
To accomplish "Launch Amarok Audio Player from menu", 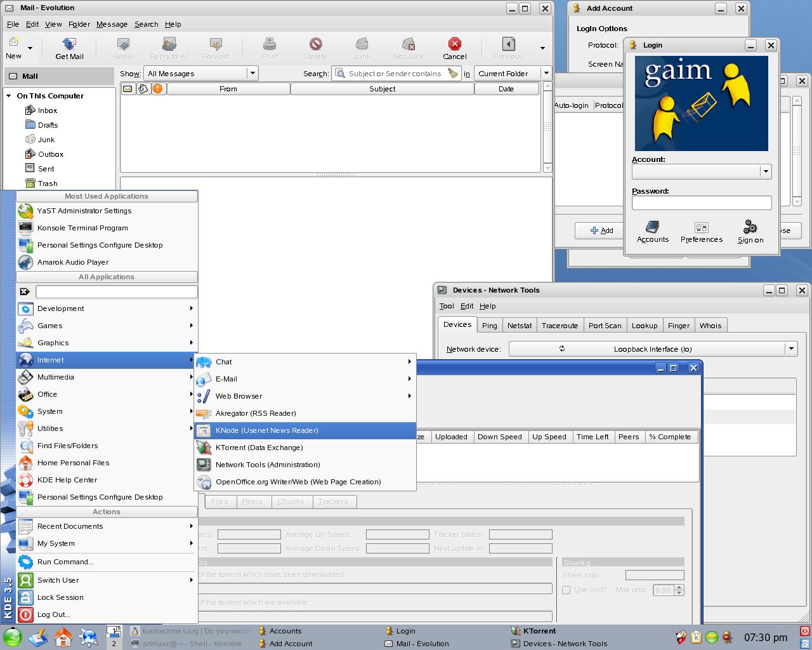I will [107, 262].
